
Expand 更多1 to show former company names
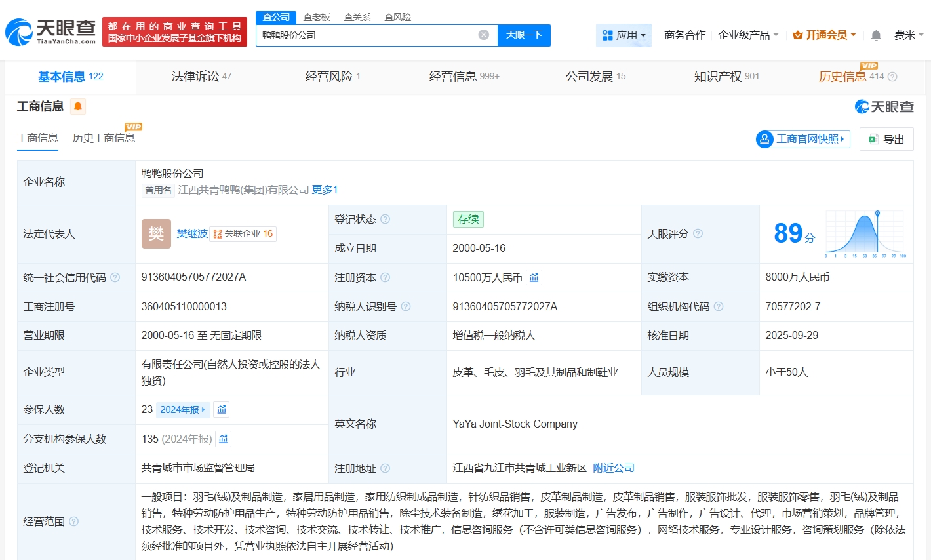click(323, 190)
